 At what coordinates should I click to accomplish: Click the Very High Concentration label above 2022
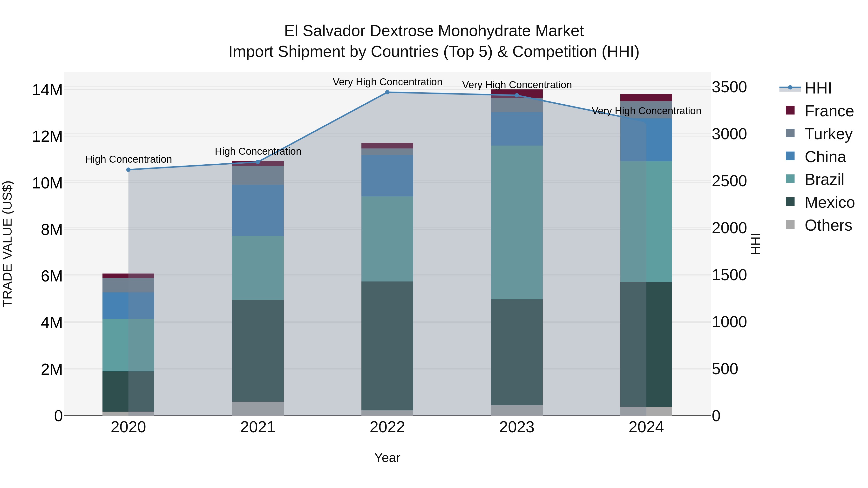pos(387,82)
